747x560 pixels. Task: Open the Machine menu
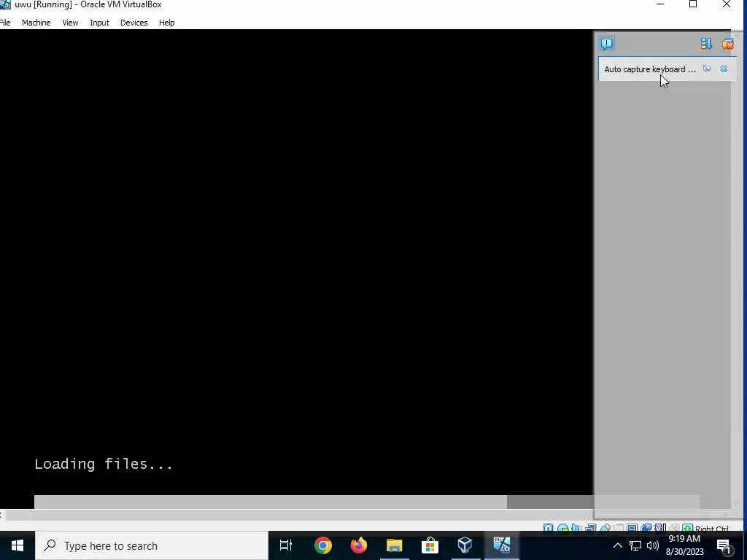[36, 23]
